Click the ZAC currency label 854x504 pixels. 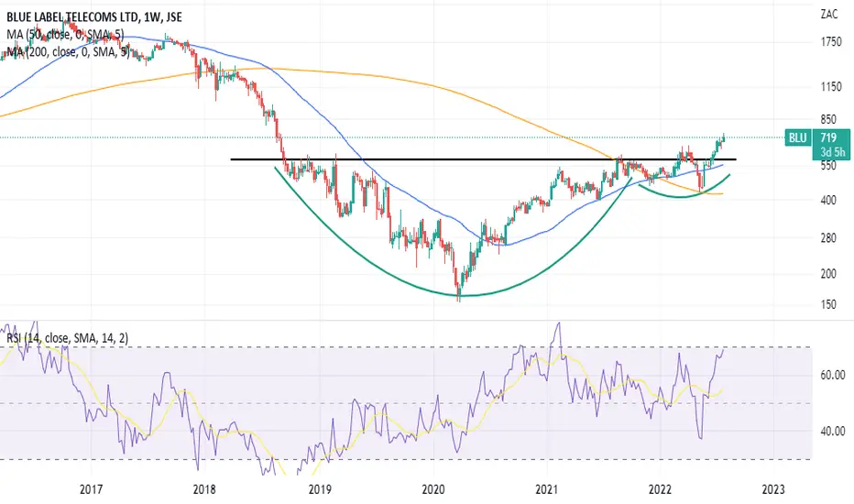click(x=829, y=14)
